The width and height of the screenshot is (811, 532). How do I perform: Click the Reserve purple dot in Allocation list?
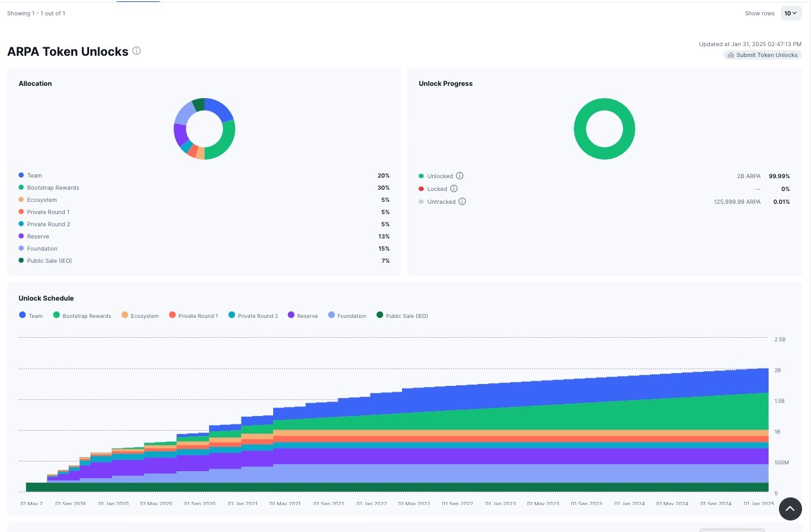[x=21, y=236]
